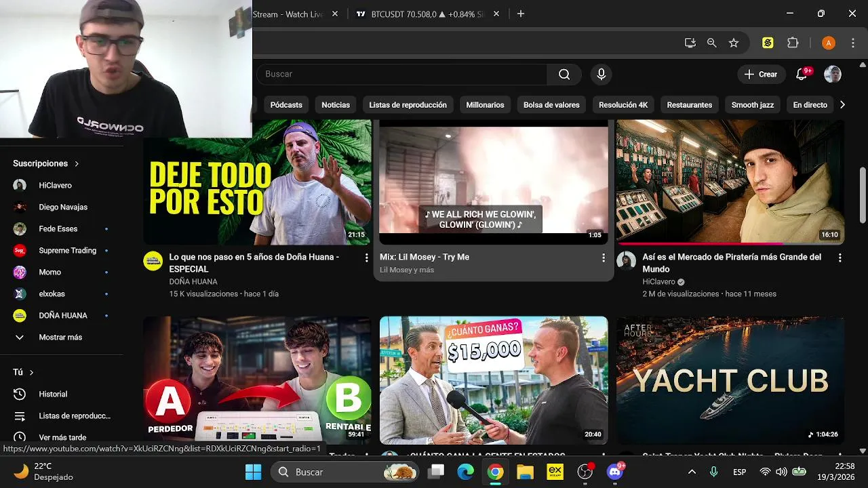Show hidden system tray icons
The image size is (868, 488).
692,472
